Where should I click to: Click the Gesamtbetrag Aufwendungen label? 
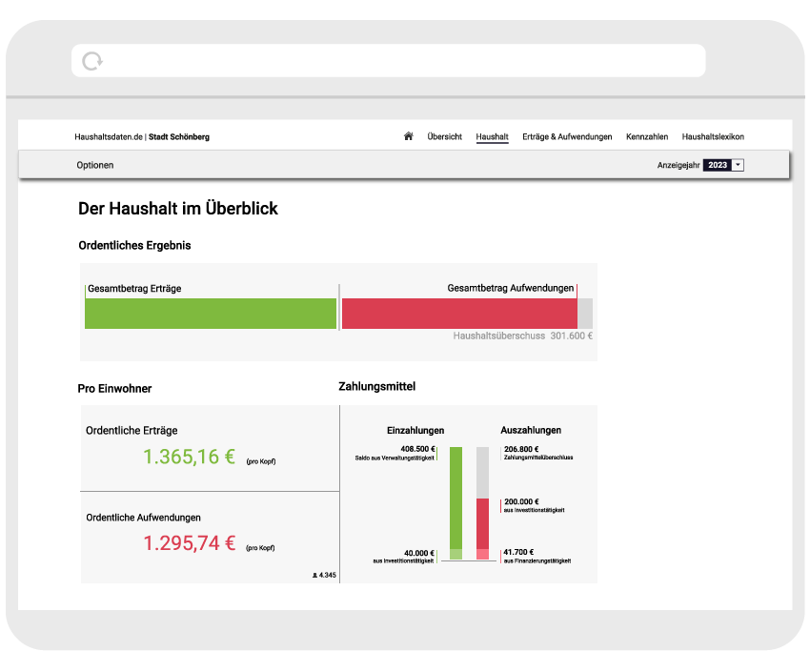pyautogui.click(x=511, y=288)
